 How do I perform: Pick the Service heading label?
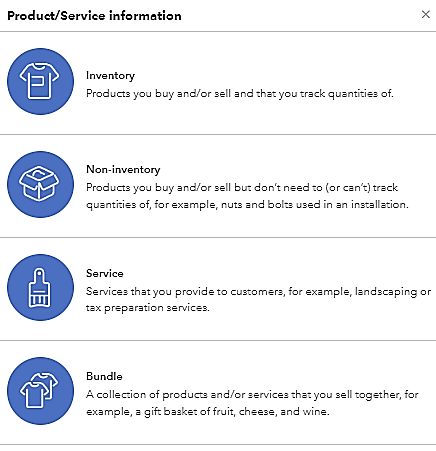coord(105,273)
